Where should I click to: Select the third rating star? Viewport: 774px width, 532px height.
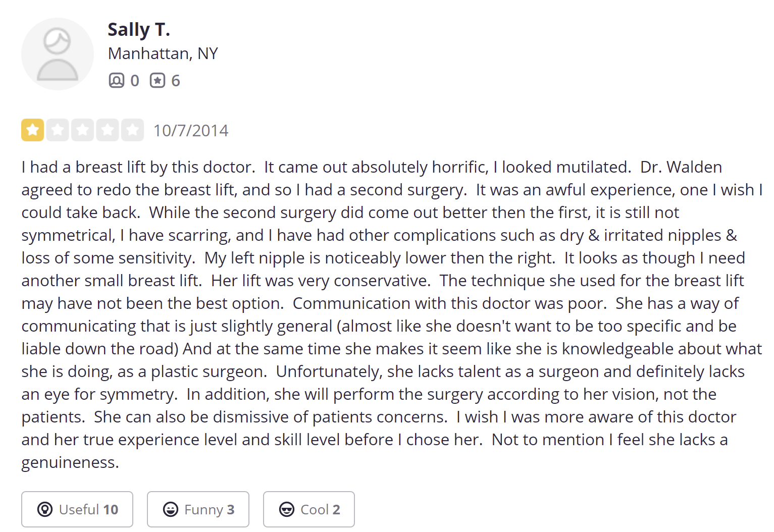82,130
